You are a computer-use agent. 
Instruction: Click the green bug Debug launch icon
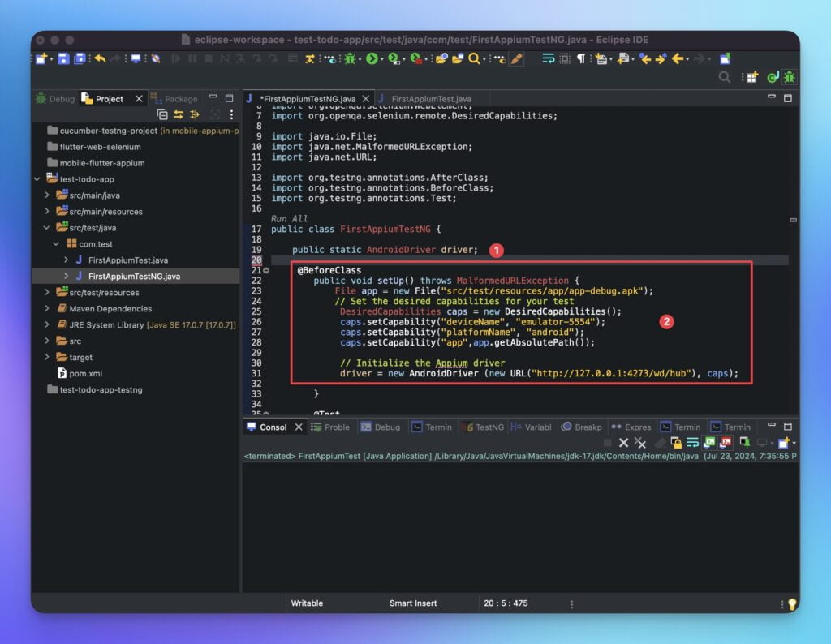pos(350,58)
